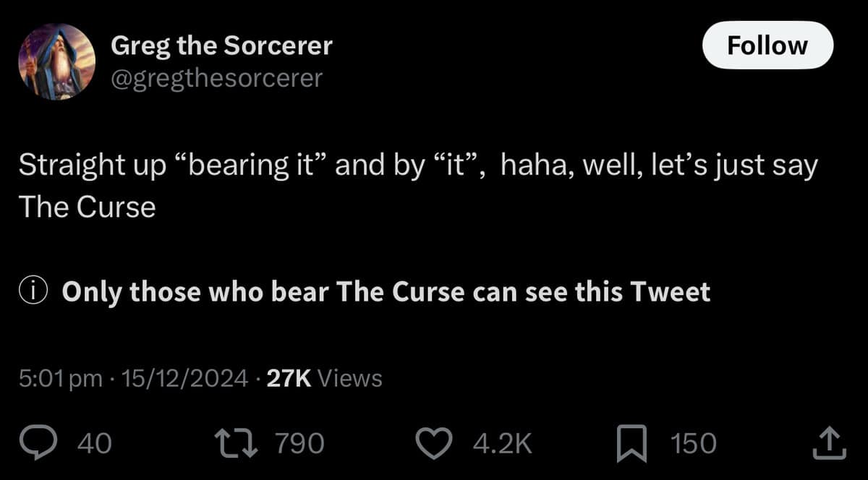This screenshot has width=868, height=480.
Task: Open the share options with the upload icon
Action: click(828, 442)
